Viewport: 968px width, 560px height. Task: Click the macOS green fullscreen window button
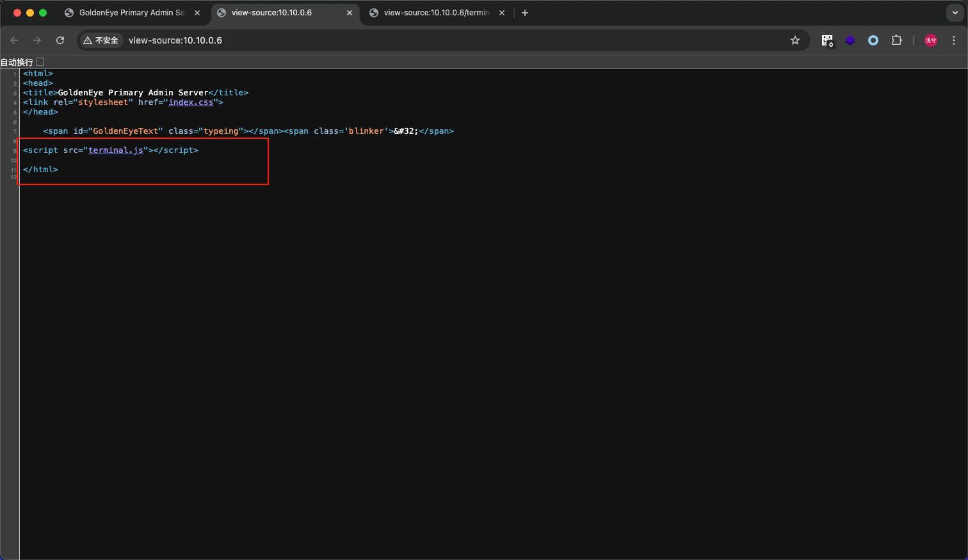pos(43,13)
